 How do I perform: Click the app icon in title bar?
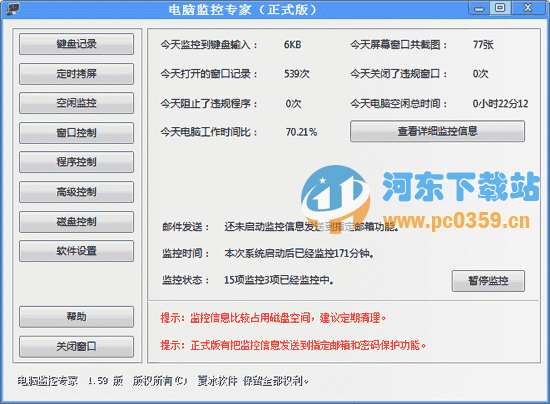click(x=13, y=9)
